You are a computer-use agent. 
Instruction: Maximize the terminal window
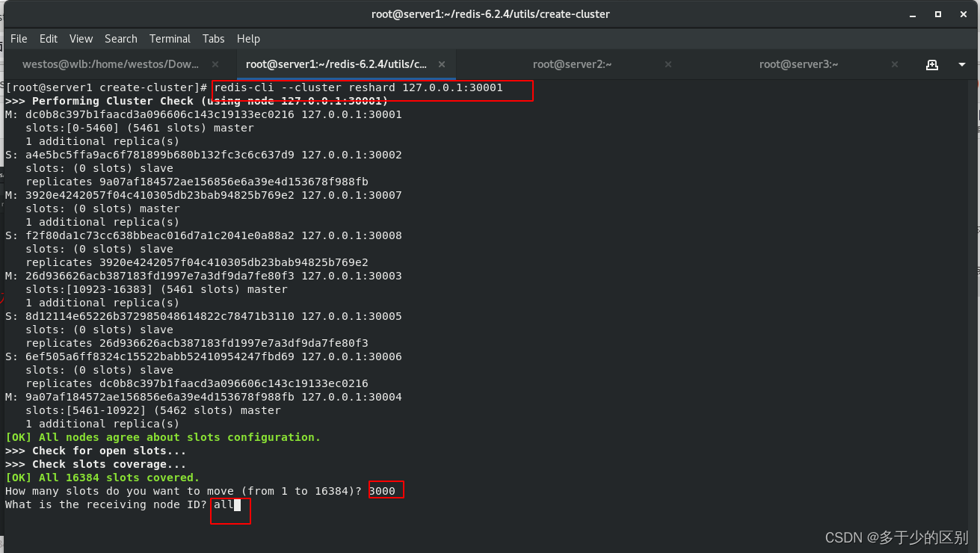click(x=938, y=14)
